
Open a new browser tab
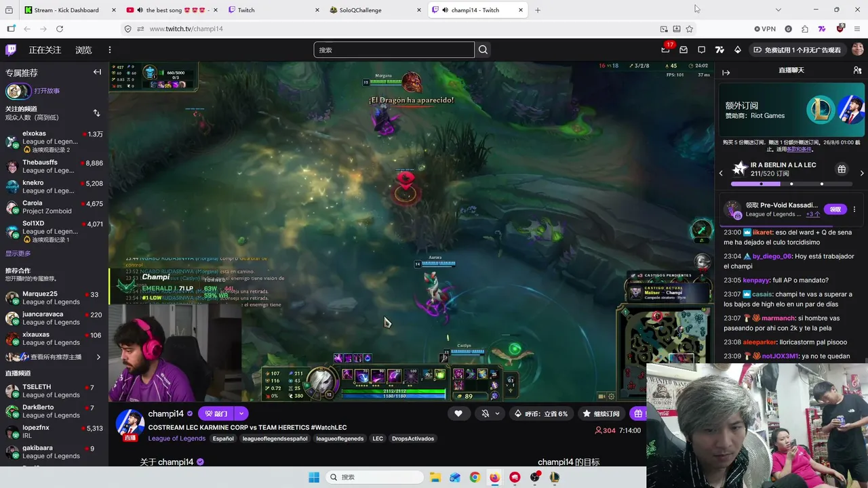[538, 9]
